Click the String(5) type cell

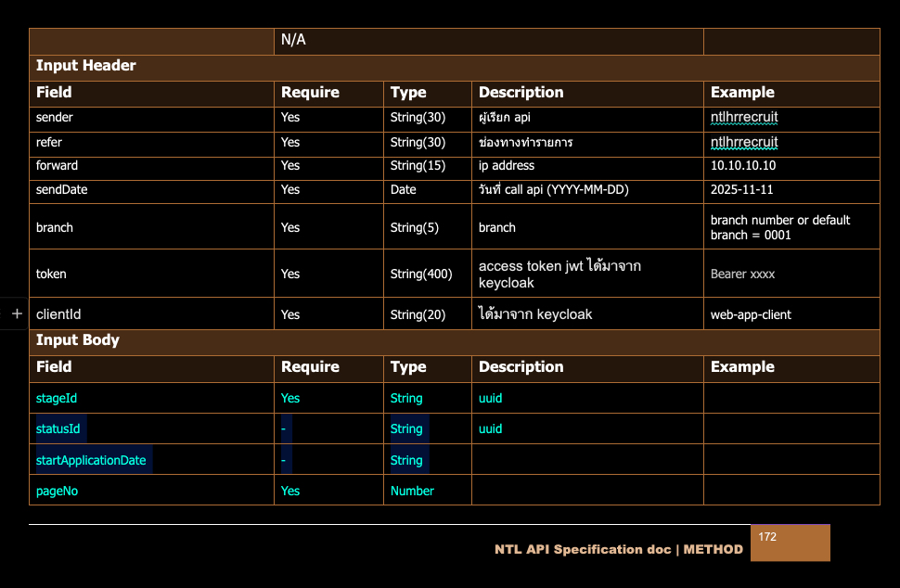point(415,227)
